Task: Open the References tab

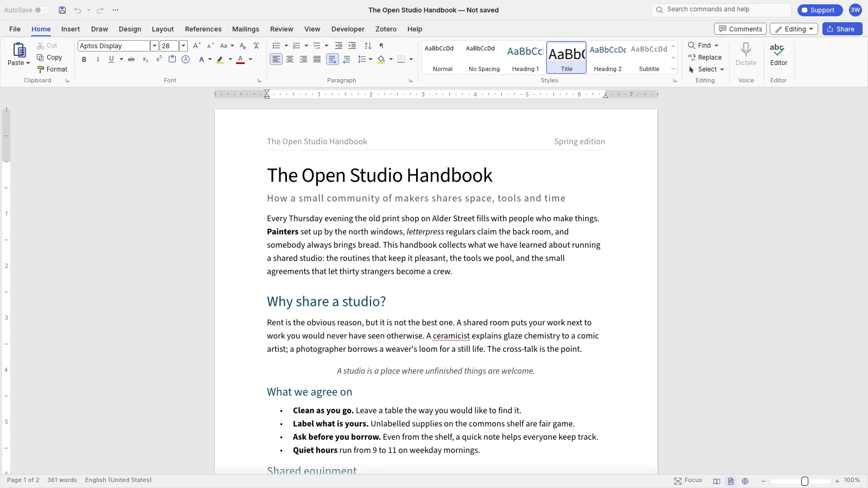Action: [203, 29]
